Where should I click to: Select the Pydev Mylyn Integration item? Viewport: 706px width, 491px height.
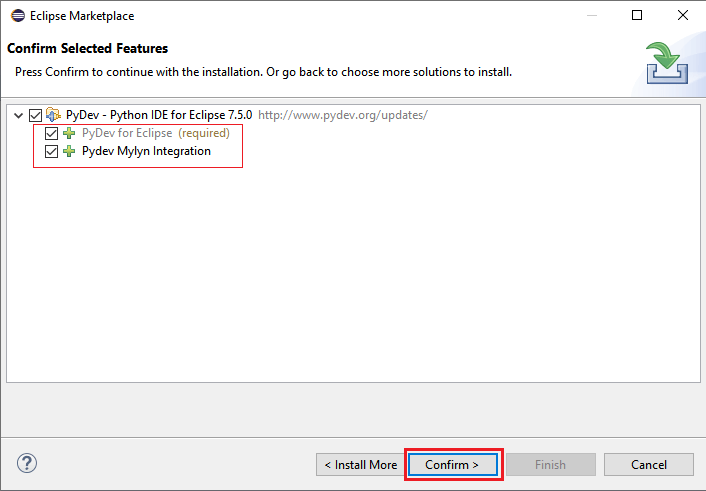146,152
